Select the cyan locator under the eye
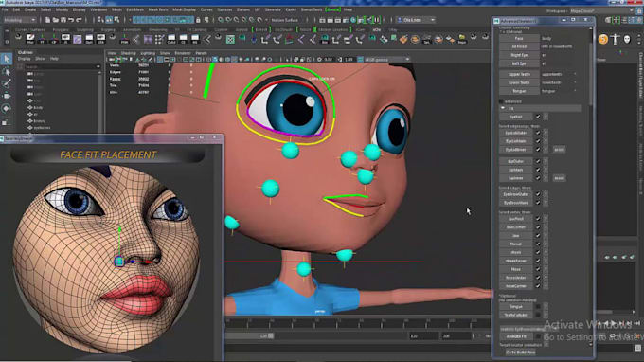 291,151
